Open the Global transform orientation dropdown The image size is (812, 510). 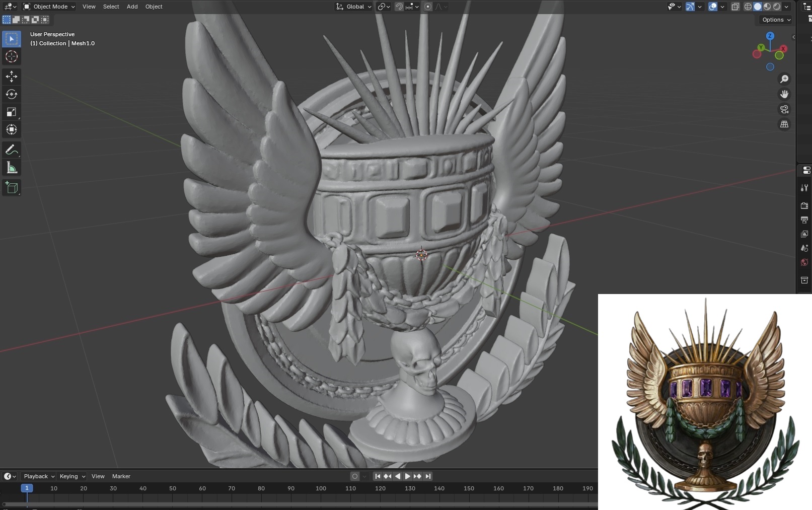(354, 7)
